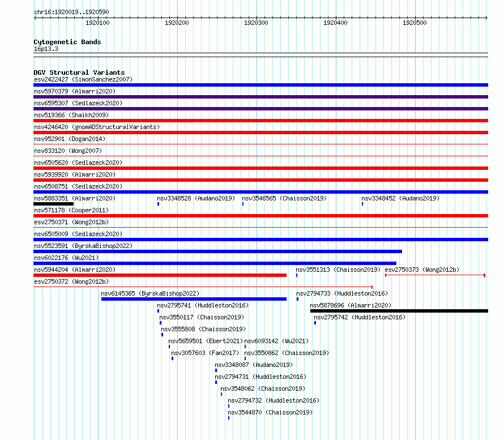Viewport: 504px width, 440px height.
Task: Open nsv5944204 (Almarri2020) label
Action: coord(75,270)
